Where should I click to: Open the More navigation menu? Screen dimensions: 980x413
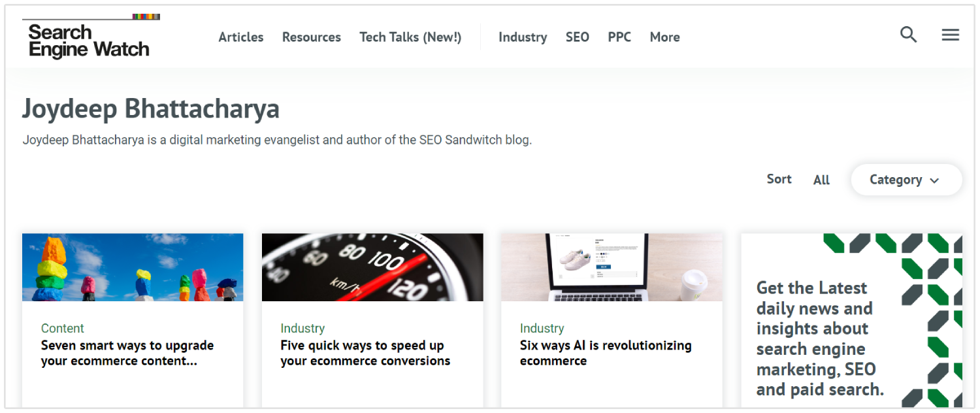tap(664, 37)
